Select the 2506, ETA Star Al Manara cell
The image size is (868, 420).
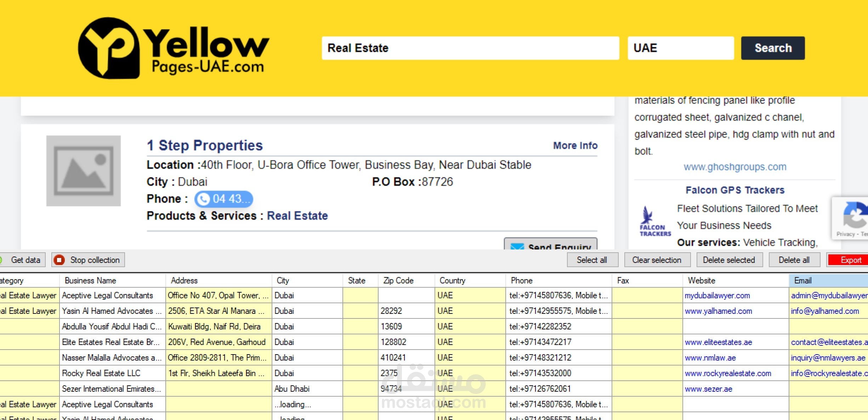click(219, 311)
